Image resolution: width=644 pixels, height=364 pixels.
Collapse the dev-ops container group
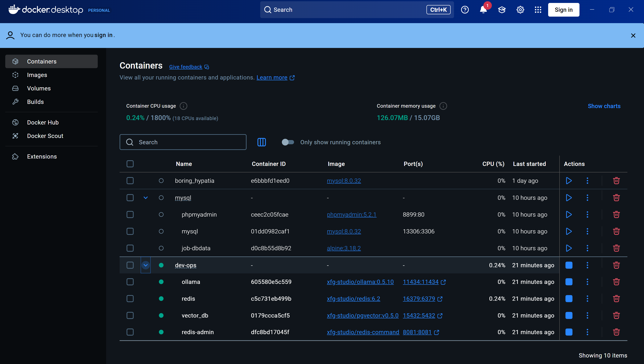(x=145, y=265)
